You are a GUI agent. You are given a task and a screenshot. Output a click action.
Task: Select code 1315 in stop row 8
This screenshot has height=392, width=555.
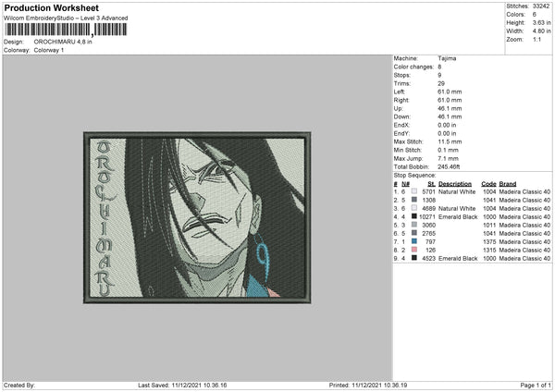489,251
